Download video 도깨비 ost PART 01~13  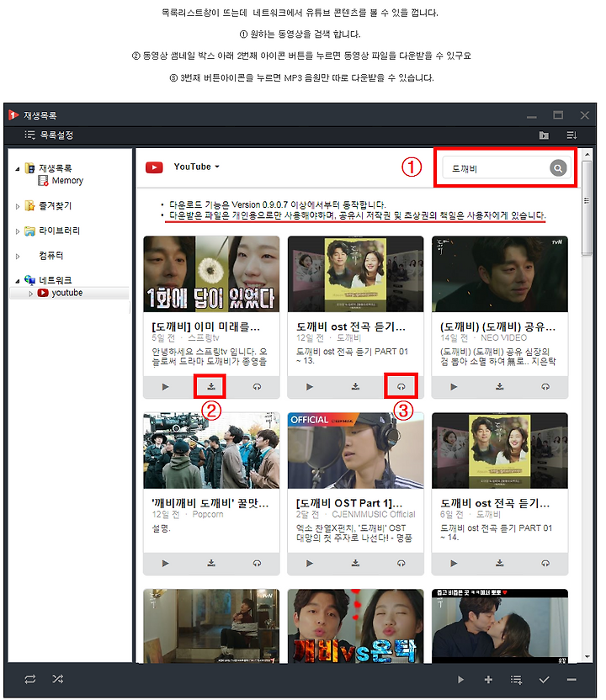[x=355, y=387]
